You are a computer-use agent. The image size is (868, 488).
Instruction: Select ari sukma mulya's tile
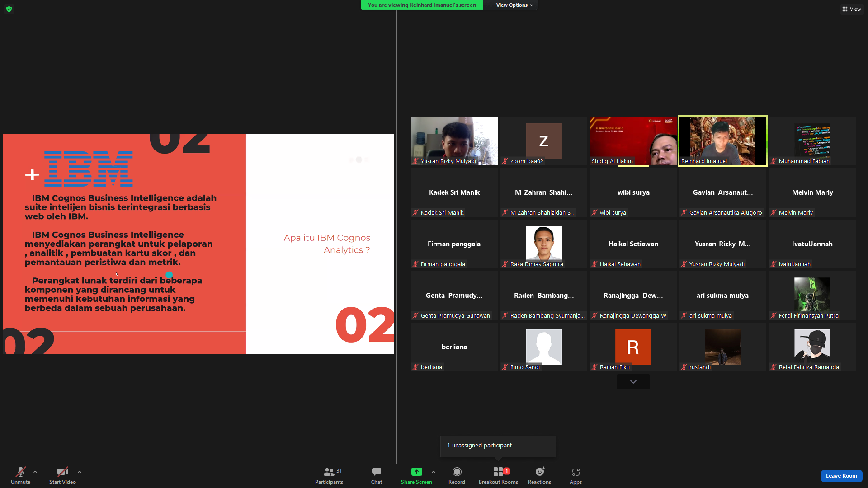click(722, 296)
